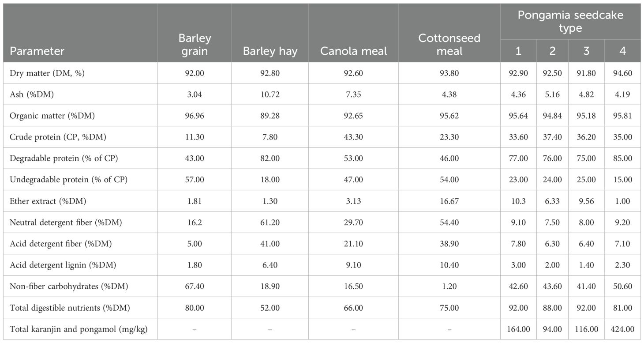Click the Ash (%DM) row label
Screen dimensions: 644x343
[x=30, y=94]
